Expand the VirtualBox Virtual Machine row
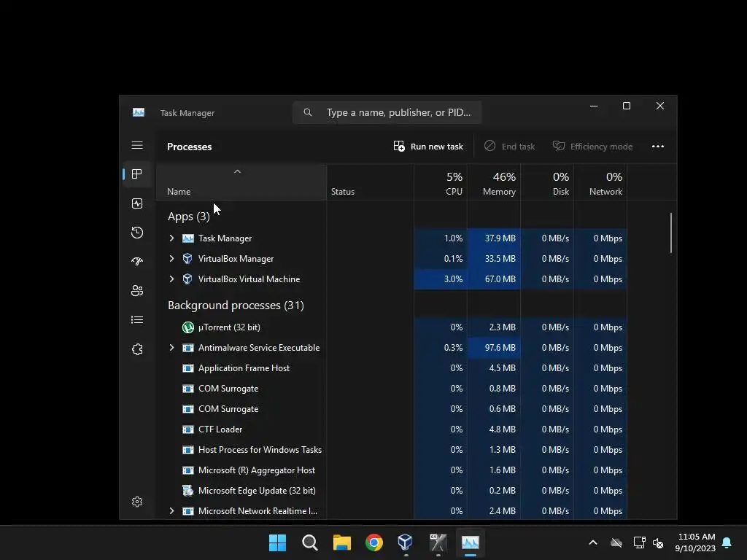747x560 pixels. [x=171, y=279]
